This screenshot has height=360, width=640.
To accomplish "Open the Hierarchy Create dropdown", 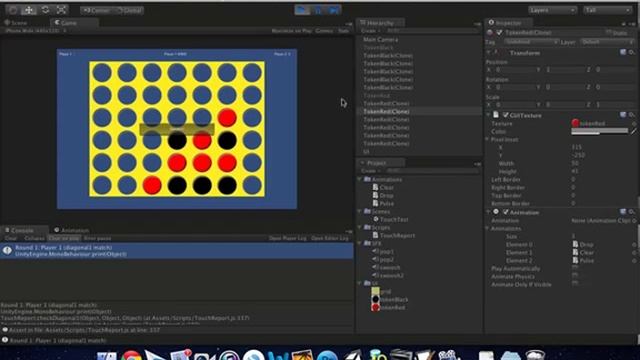I will point(370,31).
